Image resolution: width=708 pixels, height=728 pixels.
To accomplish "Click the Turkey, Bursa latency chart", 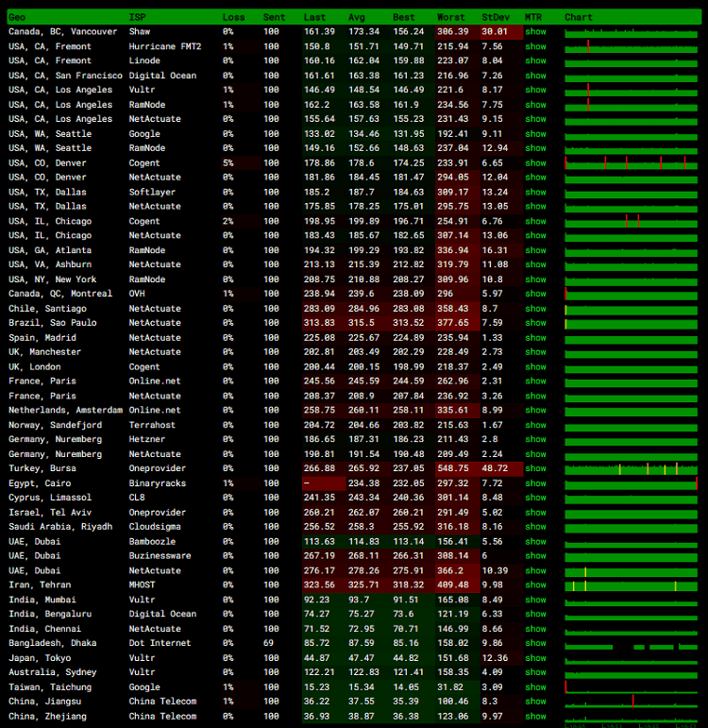I will [x=631, y=468].
